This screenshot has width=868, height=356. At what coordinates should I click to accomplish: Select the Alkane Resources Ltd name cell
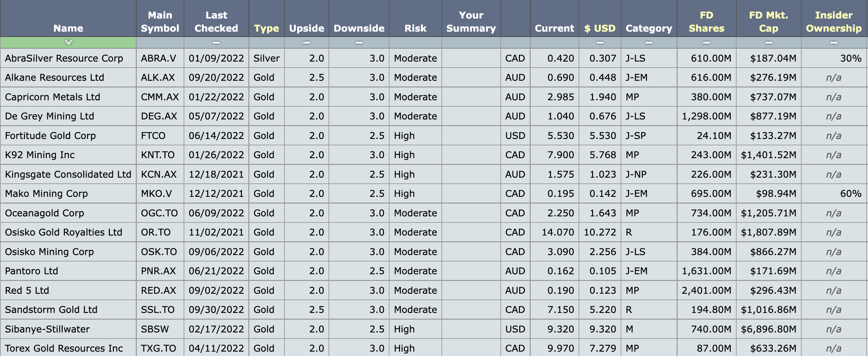[x=68, y=77]
